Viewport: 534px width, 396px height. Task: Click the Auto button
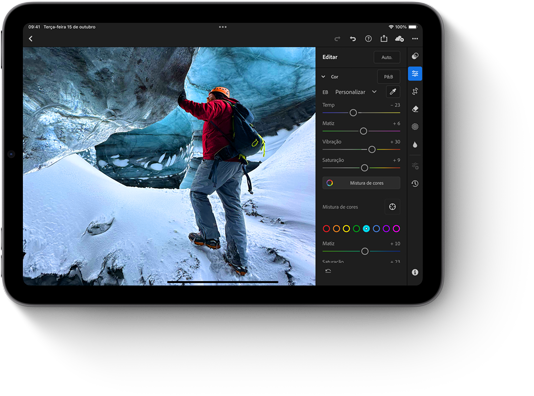(x=387, y=57)
